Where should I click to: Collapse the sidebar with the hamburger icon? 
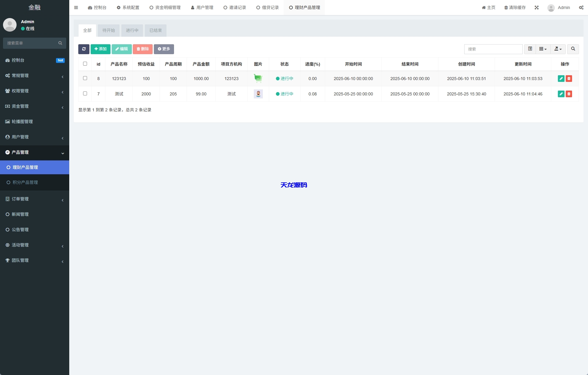76,8
